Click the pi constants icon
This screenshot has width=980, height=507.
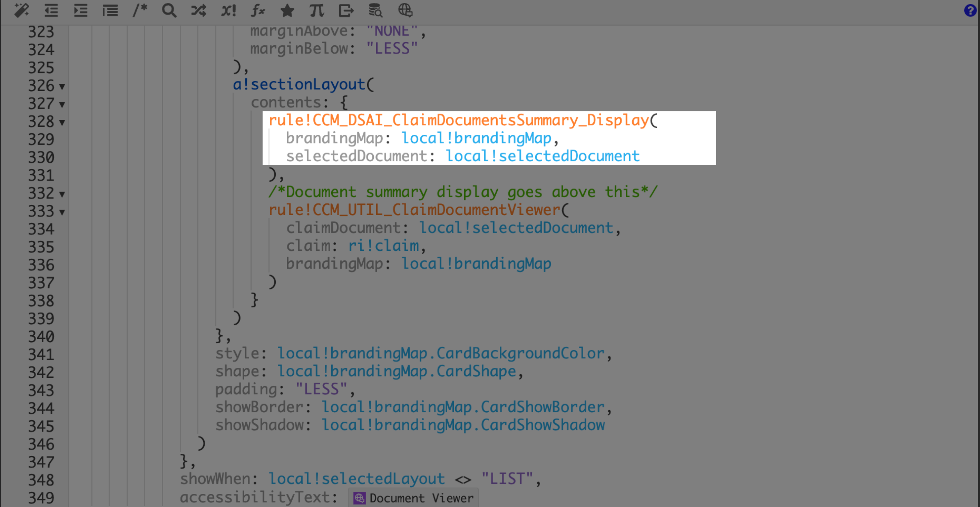(x=317, y=10)
